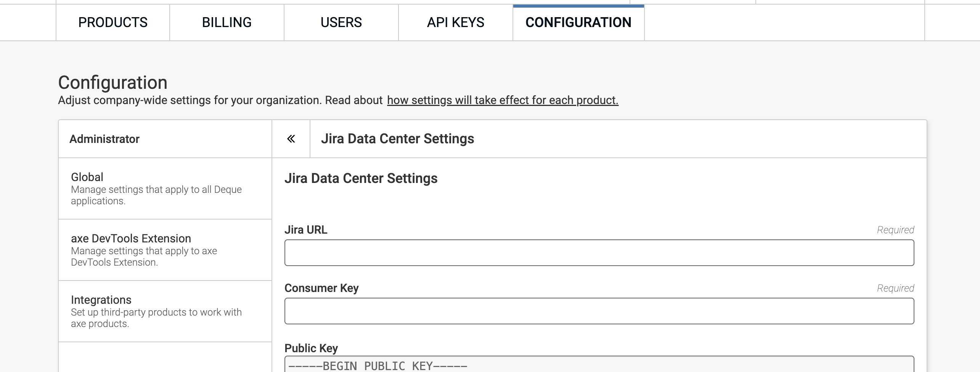The image size is (980, 372).
Task: Open the API KEYS tab
Action: [456, 22]
